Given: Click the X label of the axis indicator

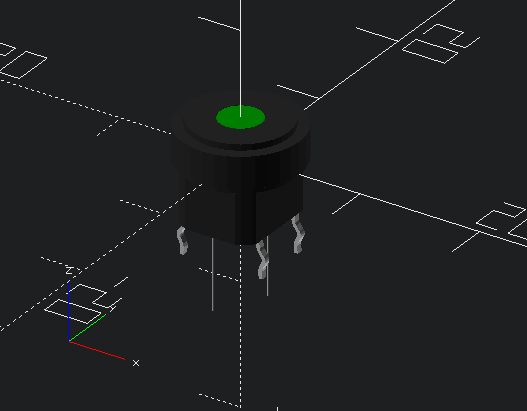Looking at the screenshot, I should [136, 363].
